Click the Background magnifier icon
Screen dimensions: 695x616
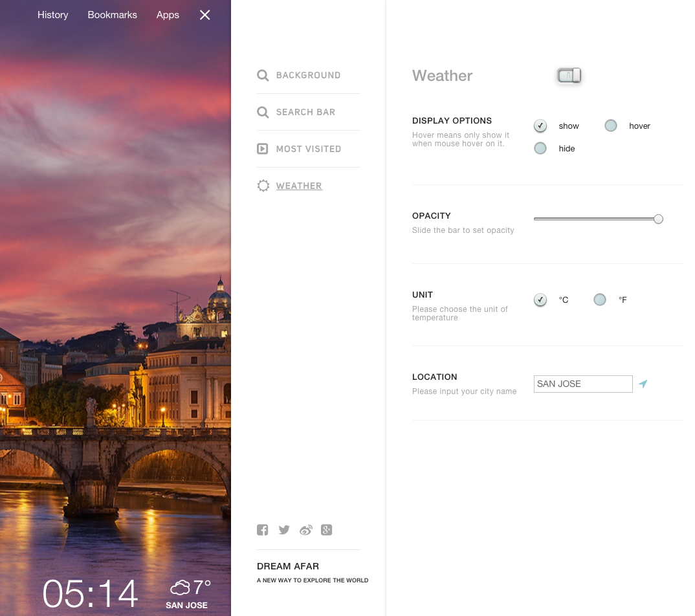pyautogui.click(x=263, y=75)
